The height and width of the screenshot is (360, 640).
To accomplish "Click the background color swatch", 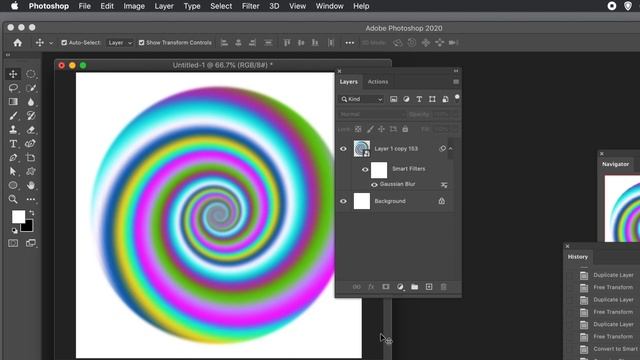I will (x=28, y=227).
